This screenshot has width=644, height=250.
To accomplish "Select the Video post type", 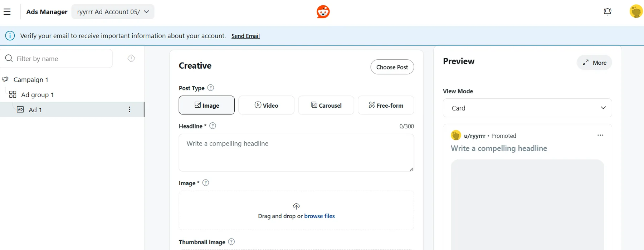I will (x=266, y=105).
